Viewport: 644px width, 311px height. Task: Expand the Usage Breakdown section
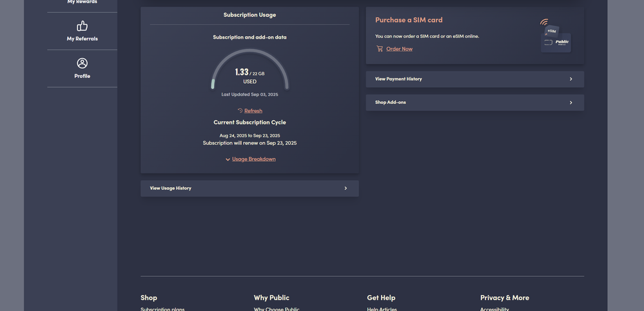(253, 159)
